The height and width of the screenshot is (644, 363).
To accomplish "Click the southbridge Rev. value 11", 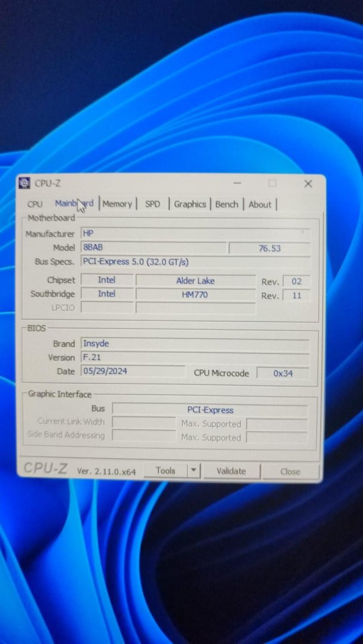I will pos(296,295).
